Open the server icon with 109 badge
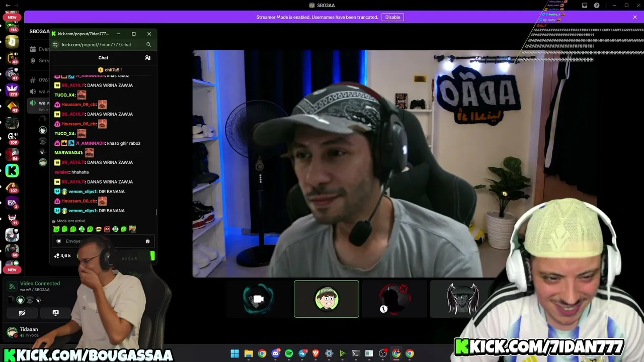The image size is (644, 362). (12, 137)
